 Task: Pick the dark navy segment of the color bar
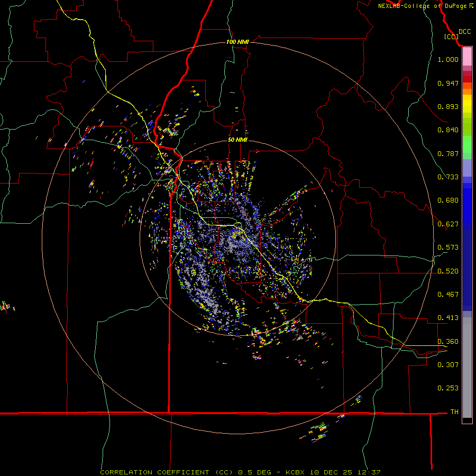(x=467, y=270)
